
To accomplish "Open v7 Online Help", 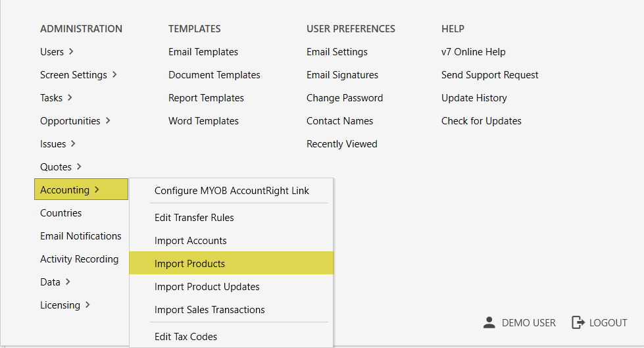I will pos(473,52).
